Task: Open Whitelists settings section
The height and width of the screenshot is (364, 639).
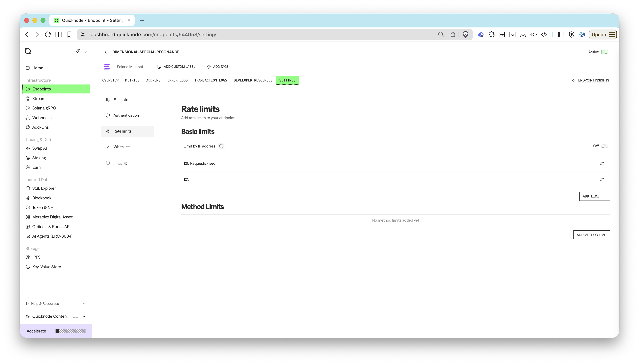Action: point(127,147)
